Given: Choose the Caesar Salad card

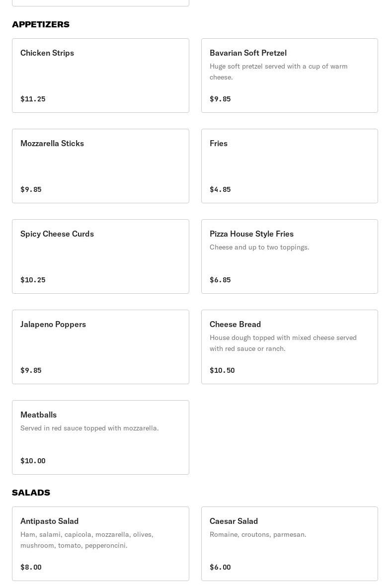Looking at the screenshot, I should (x=289, y=544).
